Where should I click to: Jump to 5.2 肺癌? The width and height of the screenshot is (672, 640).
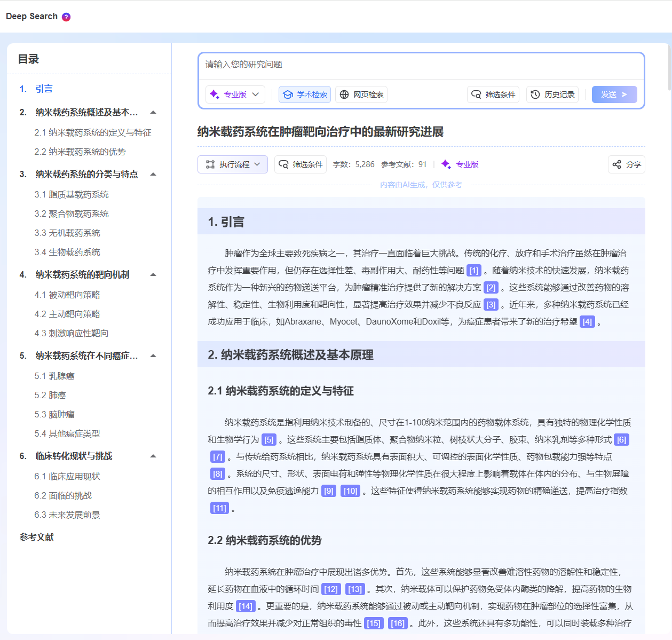tap(50, 395)
